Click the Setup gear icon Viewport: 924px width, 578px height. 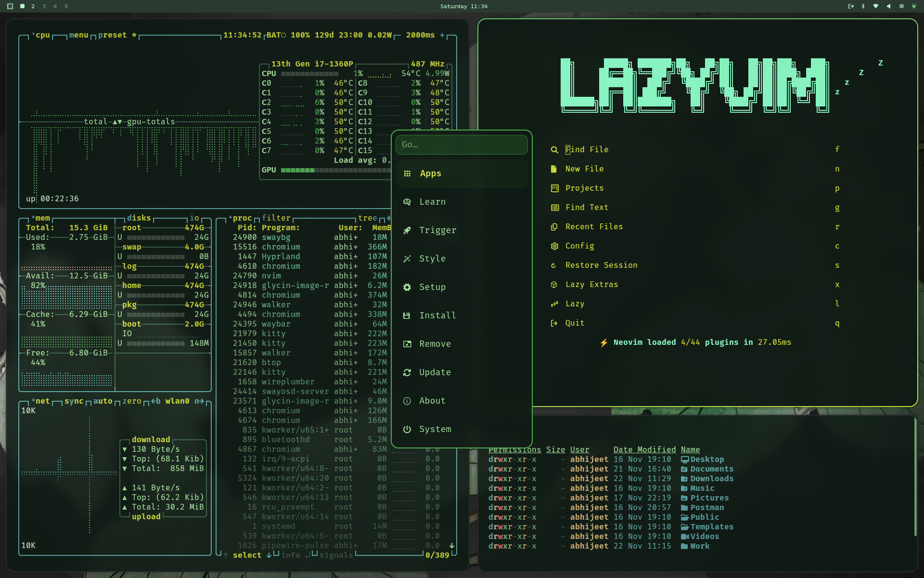point(407,287)
